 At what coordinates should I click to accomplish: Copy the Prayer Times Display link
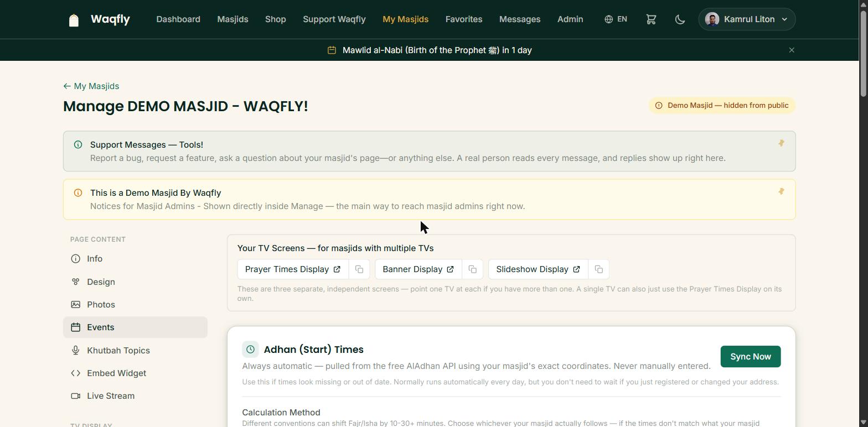(359, 269)
